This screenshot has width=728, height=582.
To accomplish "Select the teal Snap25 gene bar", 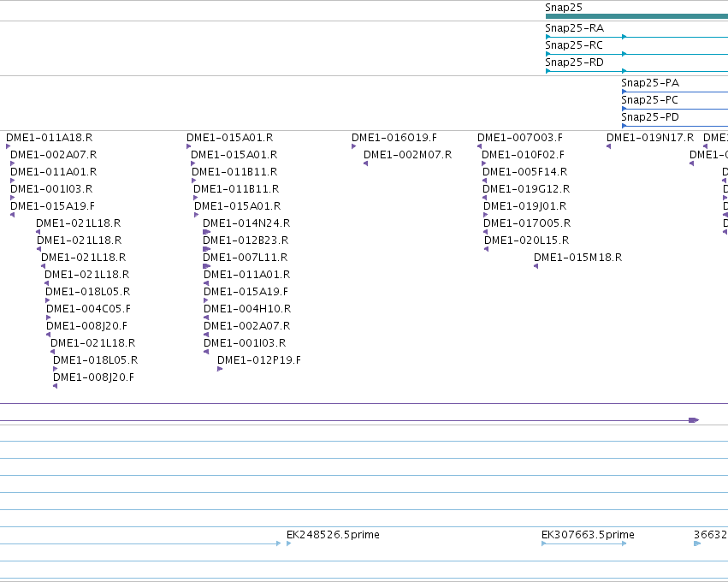I will coord(636,16).
